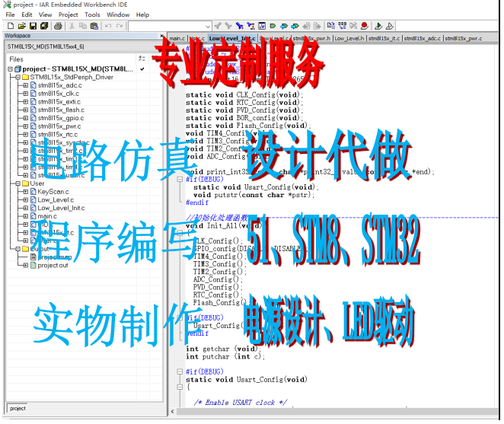Click the line 'static void RTC_Config(void);'

[x=244, y=103]
